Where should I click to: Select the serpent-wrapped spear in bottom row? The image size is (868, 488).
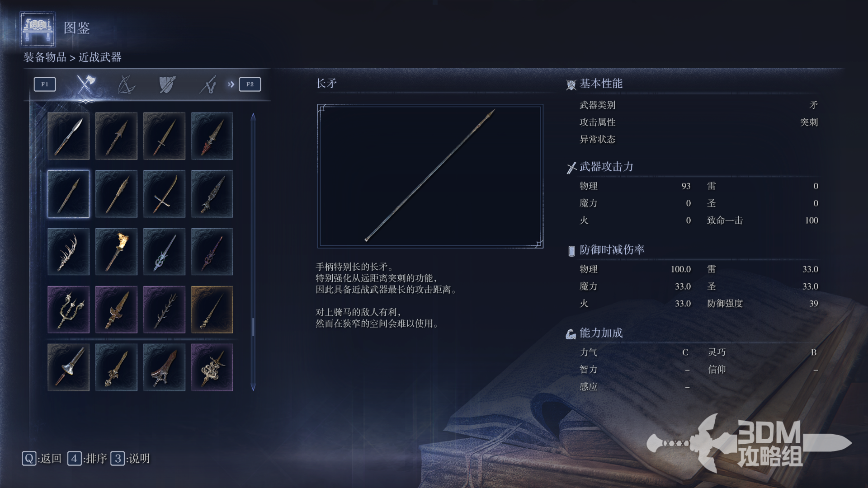[212, 367]
